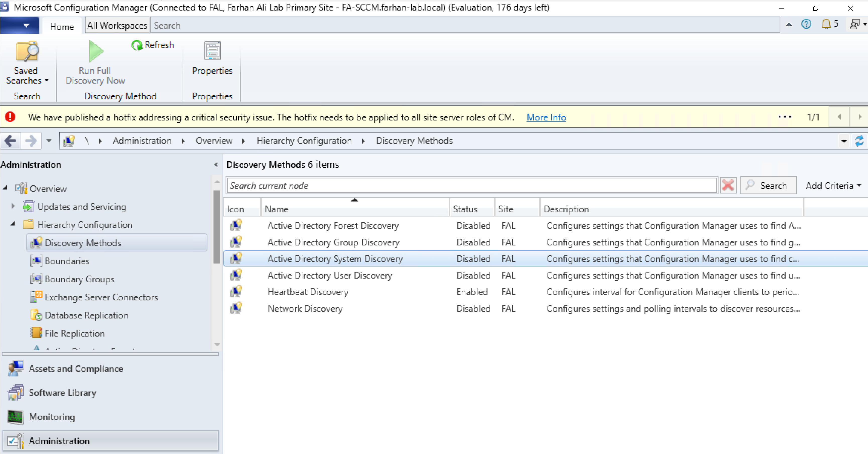This screenshot has height=454, width=868.
Task: Select Boundary Groups in the tree
Action: point(80,279)
